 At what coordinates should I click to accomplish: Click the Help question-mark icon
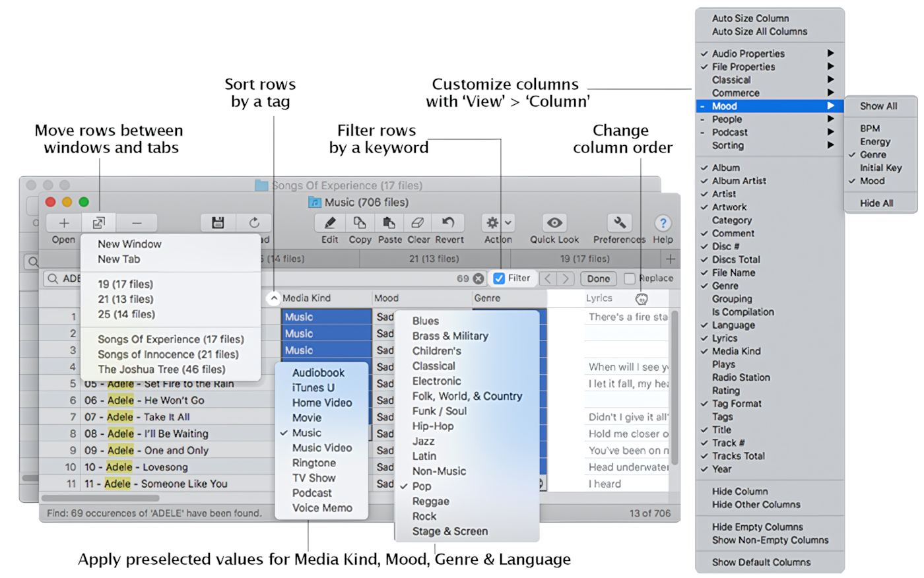663,224
